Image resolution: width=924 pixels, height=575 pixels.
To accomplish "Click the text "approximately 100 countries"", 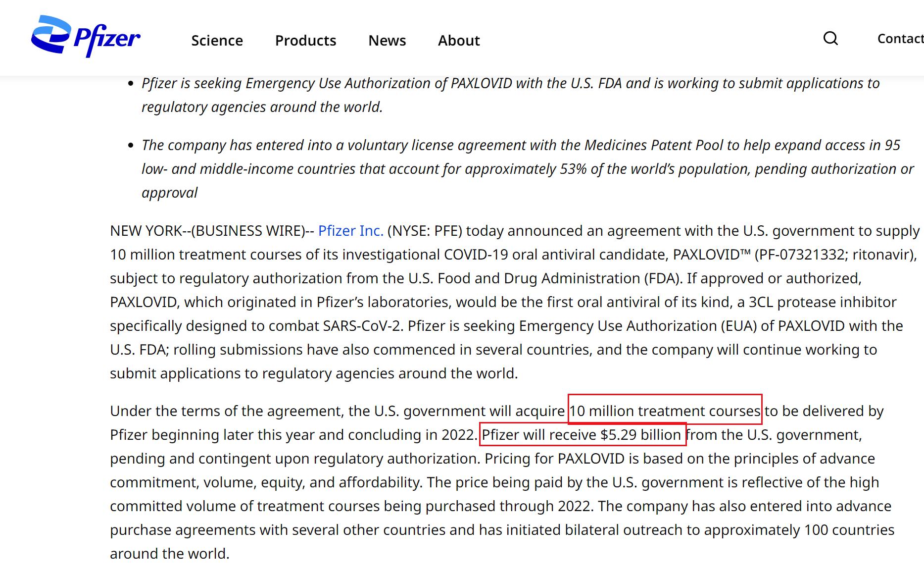I will tap(799, 530).
